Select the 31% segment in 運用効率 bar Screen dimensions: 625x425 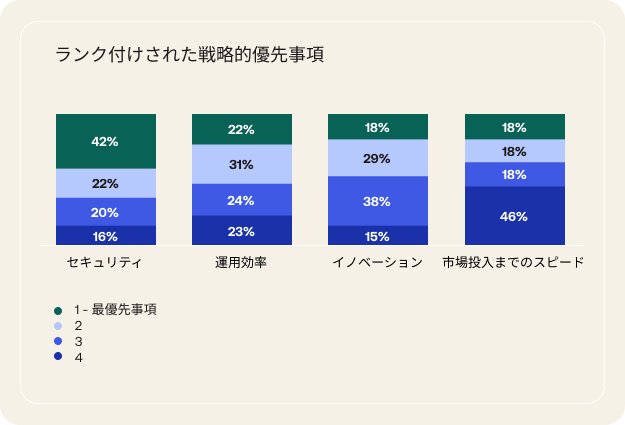[241, 164]
